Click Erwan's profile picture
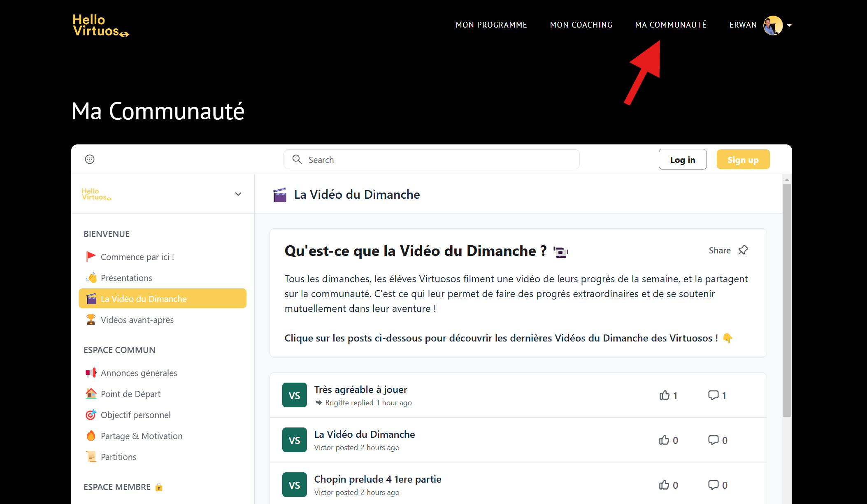The width and height of the screenshot is (867, 504). click(773, 25)
